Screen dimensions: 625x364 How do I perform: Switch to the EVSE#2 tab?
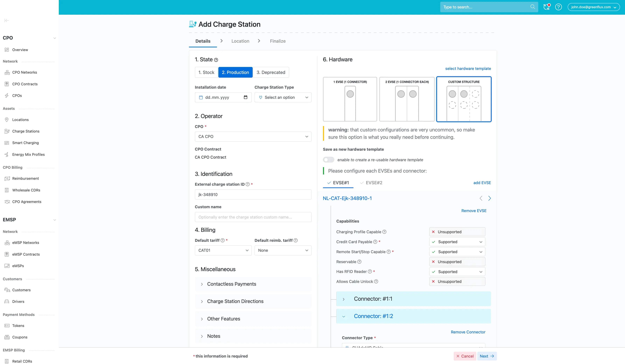pyautogui.click(x=371, y=183)
